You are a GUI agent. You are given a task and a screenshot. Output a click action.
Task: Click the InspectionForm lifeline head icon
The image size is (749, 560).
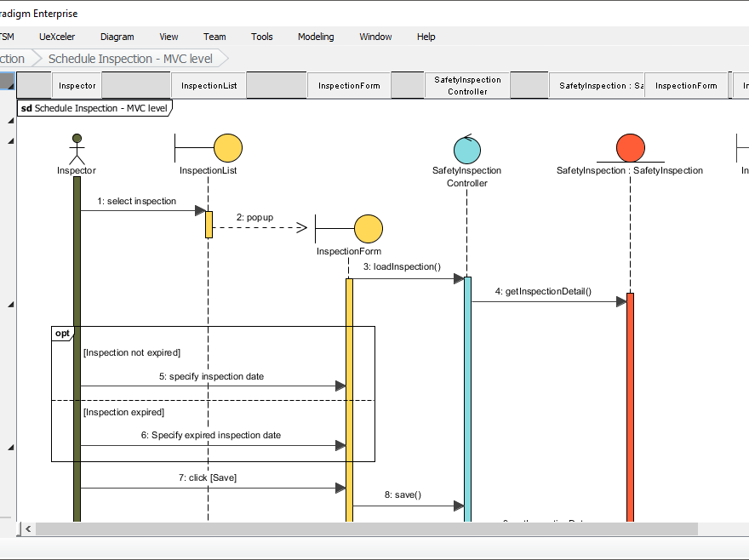point(368,228)
